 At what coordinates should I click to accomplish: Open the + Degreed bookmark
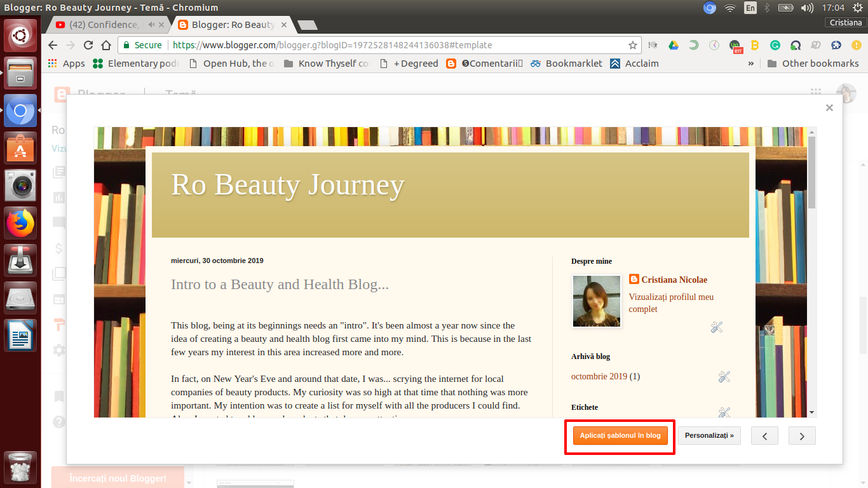pos(409,64)
